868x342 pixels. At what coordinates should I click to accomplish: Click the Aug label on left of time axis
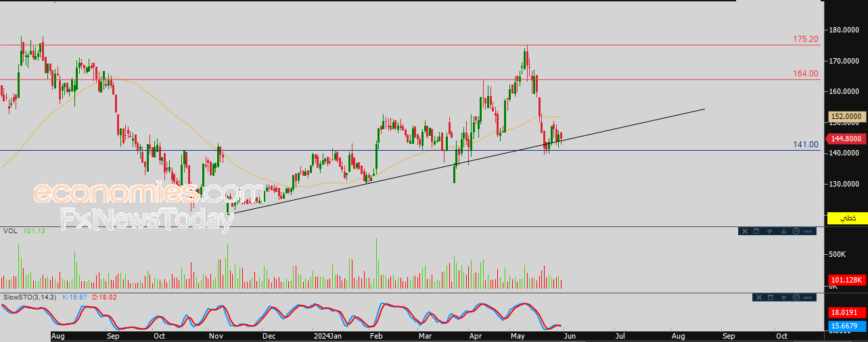point(58,336)
